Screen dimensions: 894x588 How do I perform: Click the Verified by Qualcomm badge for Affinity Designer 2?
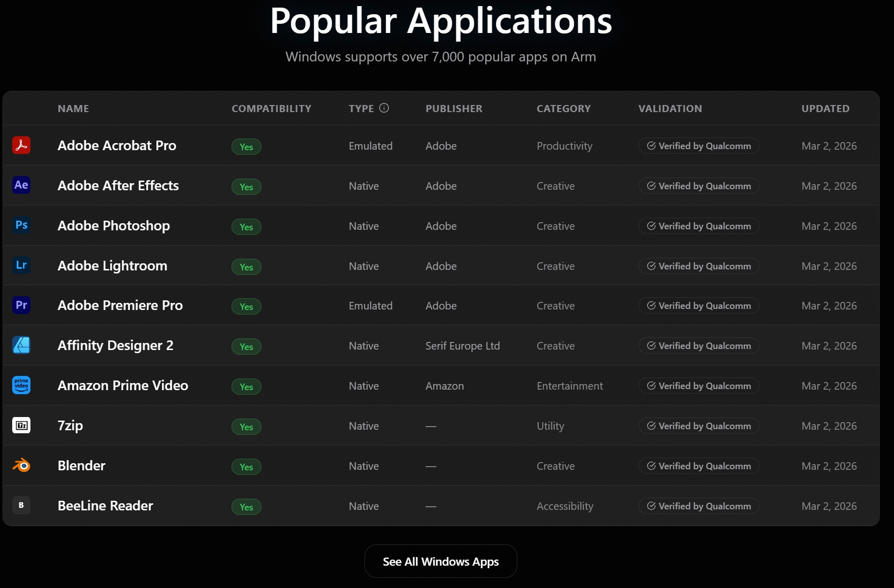click(x=699, y=345)
